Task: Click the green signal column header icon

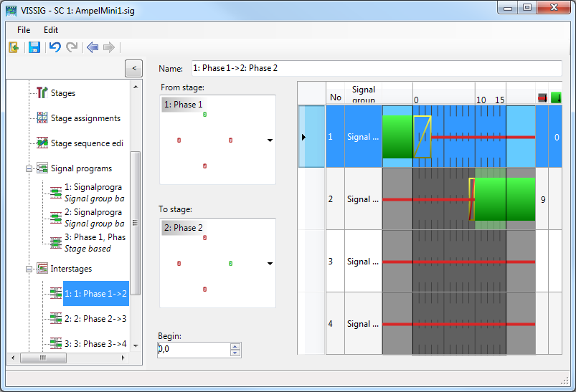Action: 555,97
